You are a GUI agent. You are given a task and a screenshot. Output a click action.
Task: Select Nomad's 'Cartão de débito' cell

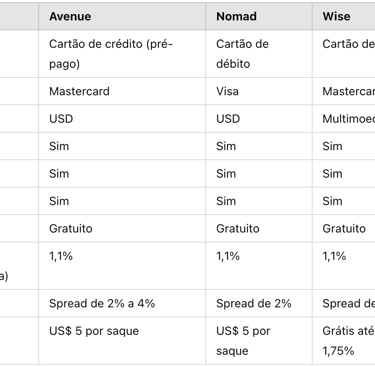coord(259,54)
